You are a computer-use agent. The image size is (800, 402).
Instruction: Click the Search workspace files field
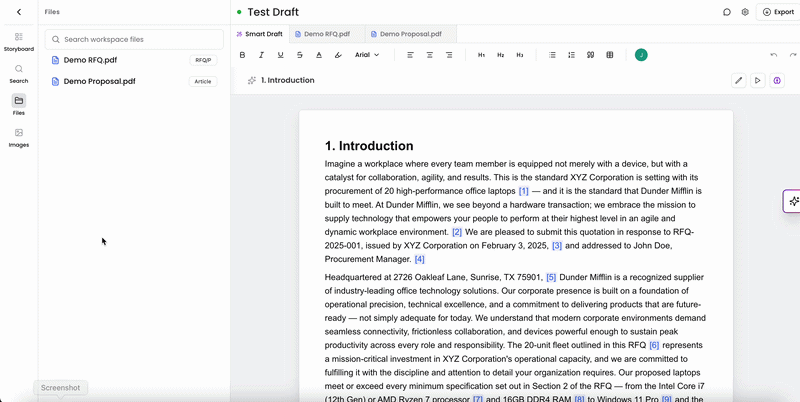(x=134, y=39)
